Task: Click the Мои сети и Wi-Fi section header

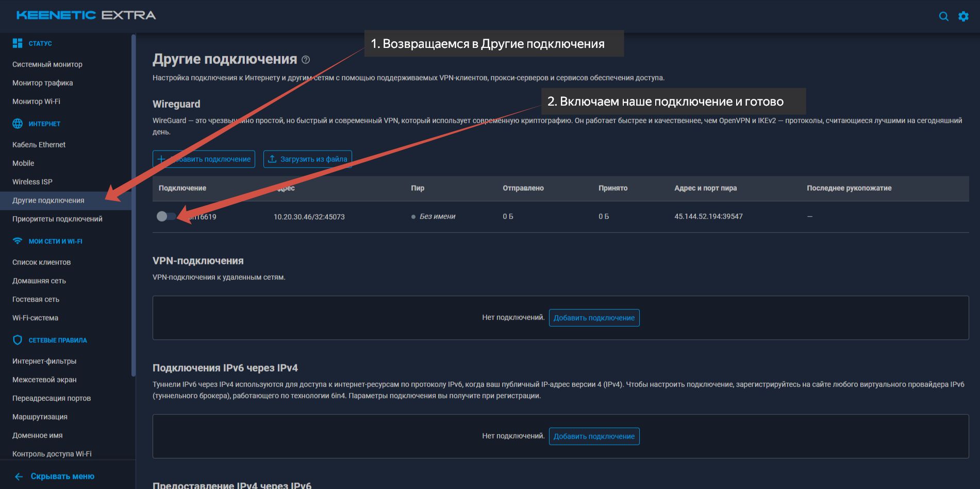Action: [x=56, y=242]
